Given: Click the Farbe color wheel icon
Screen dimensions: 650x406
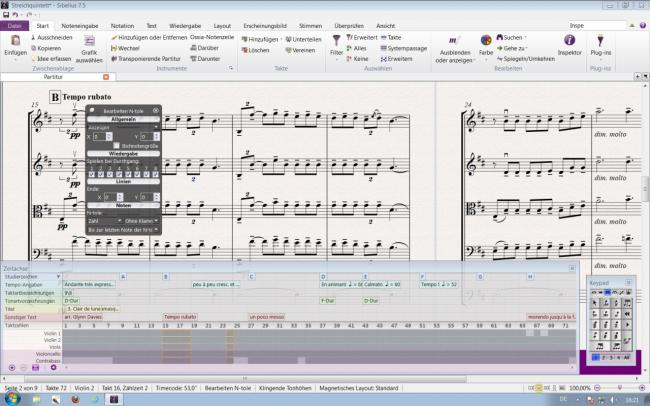Looking at the screenshot, I should click(486, 41).
